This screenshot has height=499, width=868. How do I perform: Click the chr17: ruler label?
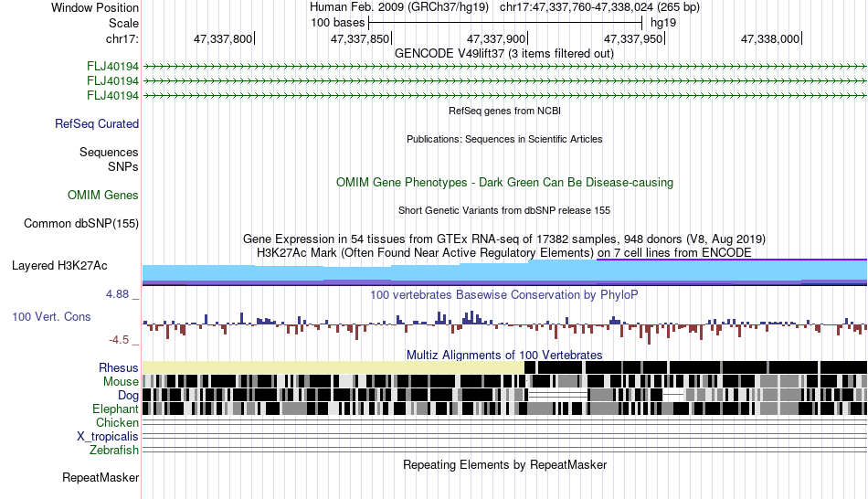coord(122,38)
